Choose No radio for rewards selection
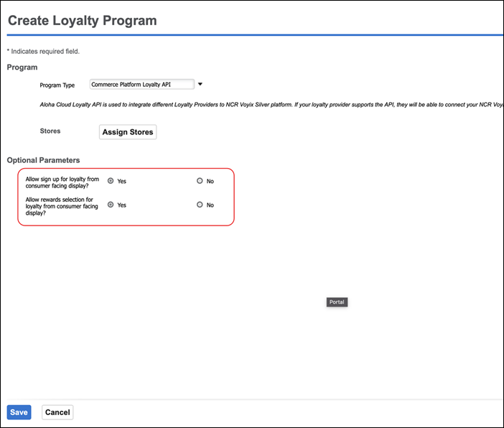504x428 pixels. (200, 205)
